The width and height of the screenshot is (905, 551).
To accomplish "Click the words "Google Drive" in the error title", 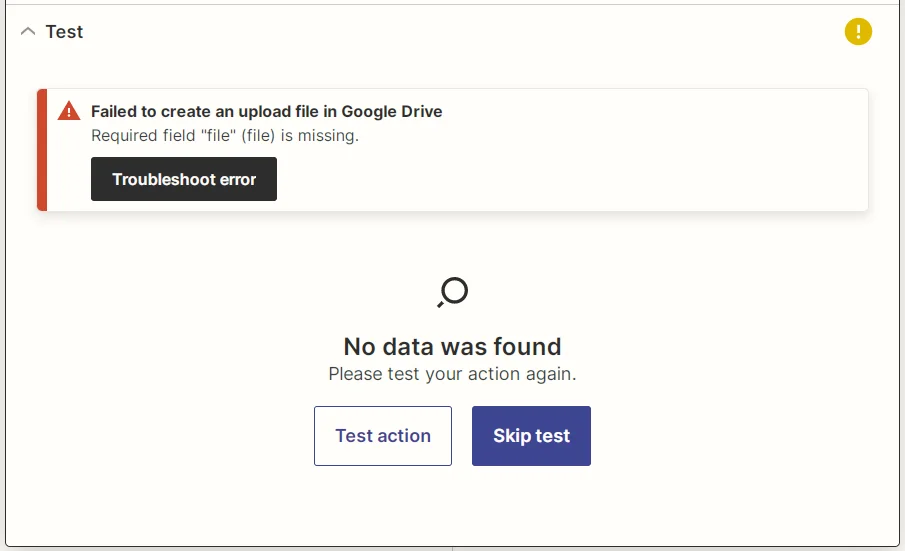I will [392, 111].
